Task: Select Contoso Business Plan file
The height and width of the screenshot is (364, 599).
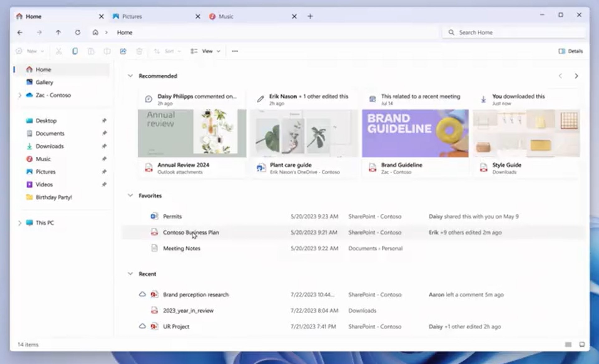Action: [353, 232]
